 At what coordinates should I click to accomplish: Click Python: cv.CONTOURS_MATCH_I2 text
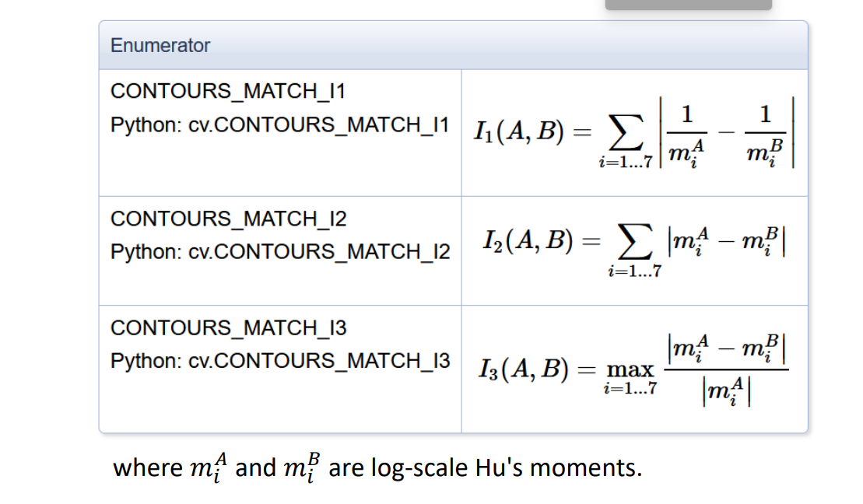pos(280,251)
